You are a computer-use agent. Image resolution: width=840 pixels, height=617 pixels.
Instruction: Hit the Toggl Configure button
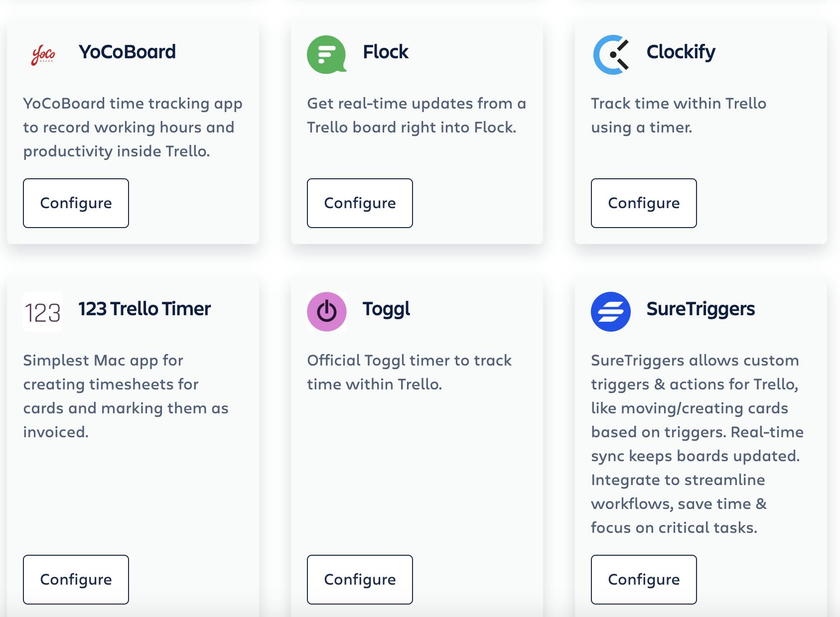[360, 580]
